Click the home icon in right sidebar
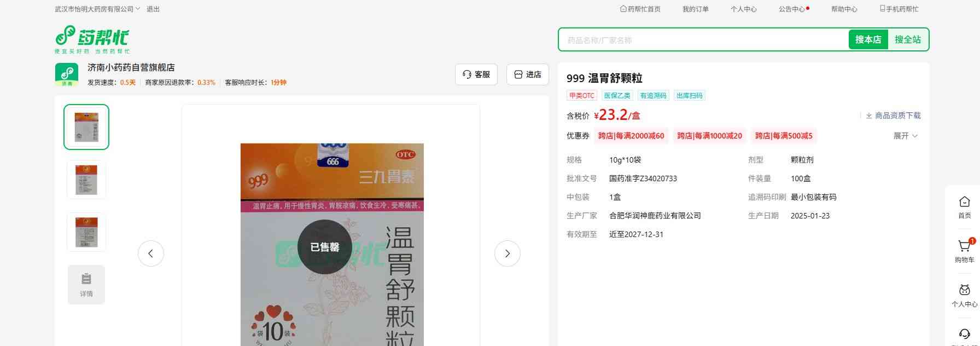Viewport: 980px width, 346px height. pyautogui.click(x=964, y=203)
